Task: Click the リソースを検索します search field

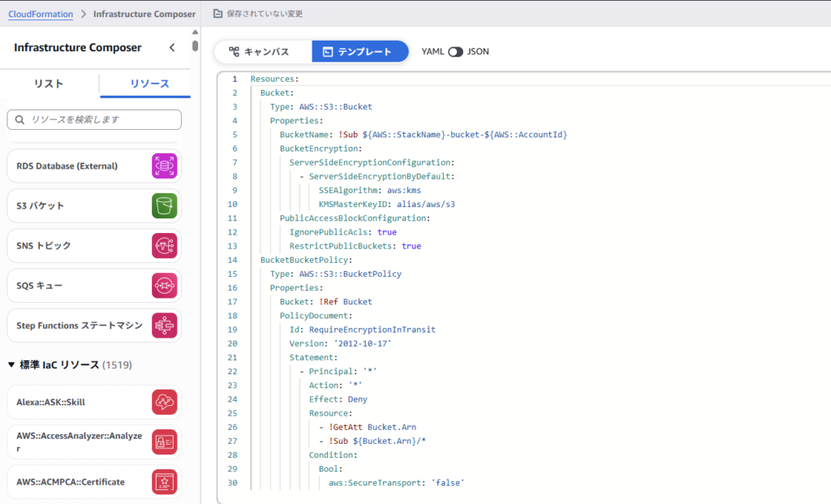Action: point(94,119)
